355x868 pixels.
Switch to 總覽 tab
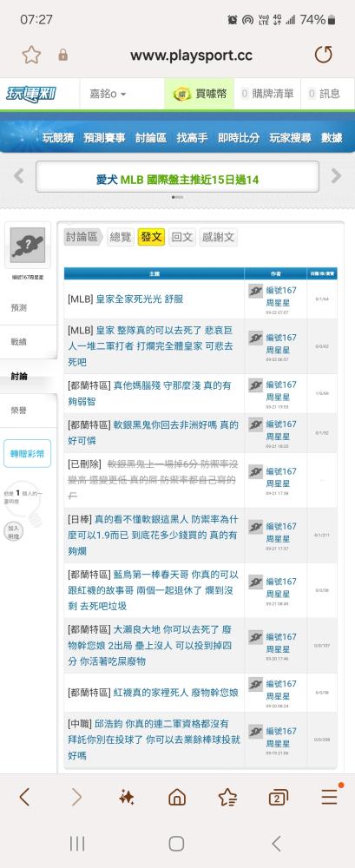[121, 237]
